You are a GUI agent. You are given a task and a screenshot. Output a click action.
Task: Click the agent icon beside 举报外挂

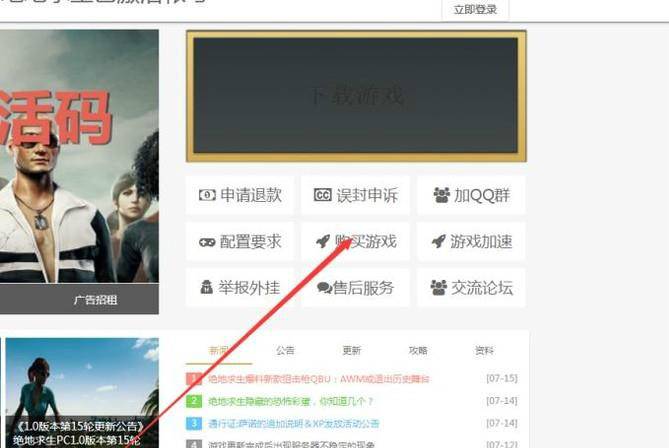point(207,287)
